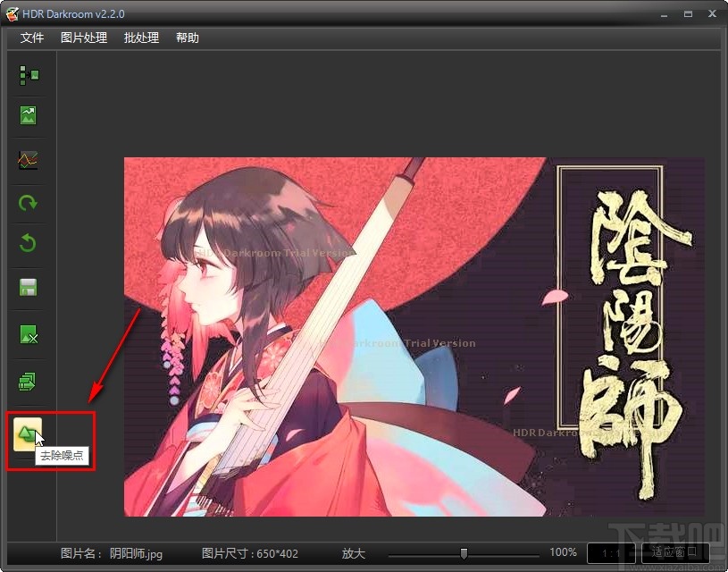
Task: Click the HDR merge icon at toolbar top
Action: coord(28,75)
